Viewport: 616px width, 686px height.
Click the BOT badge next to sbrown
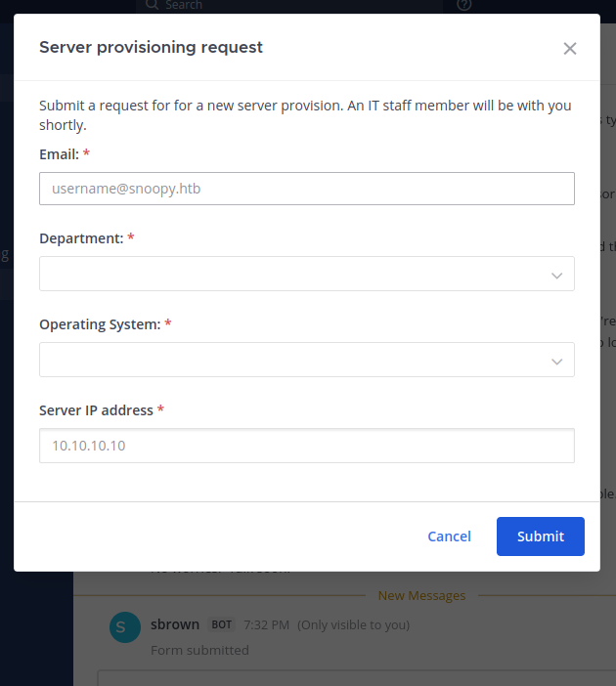click(222, 624)
